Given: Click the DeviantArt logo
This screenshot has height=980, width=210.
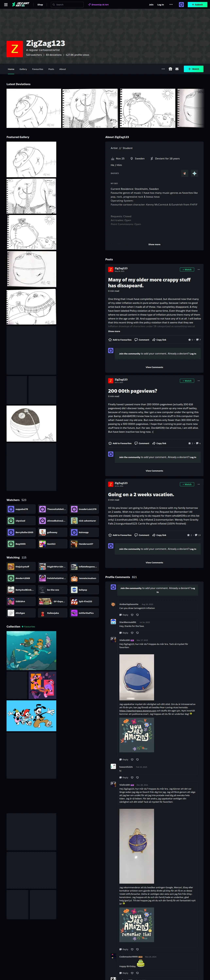Looking at the screenshot, I should (x=21, y=5).
